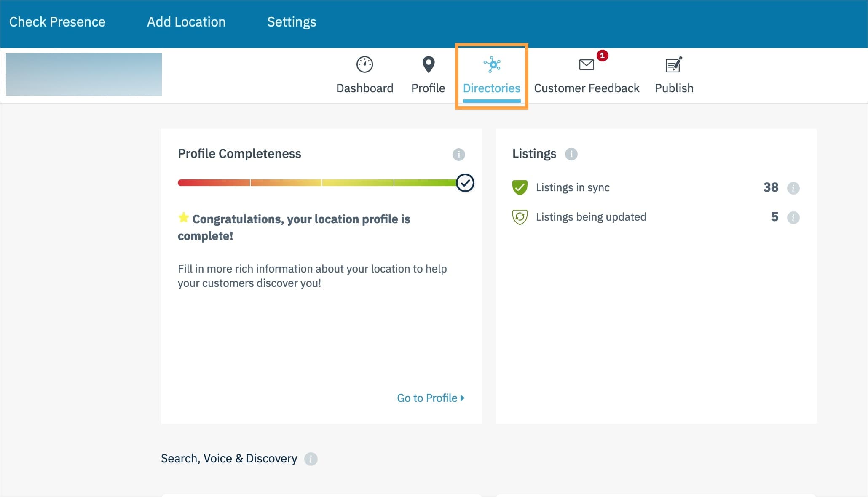Click the completeness checkmark circle
This screenshot has height=497, width=868.
pyautogui.click(x=465, y=183)
